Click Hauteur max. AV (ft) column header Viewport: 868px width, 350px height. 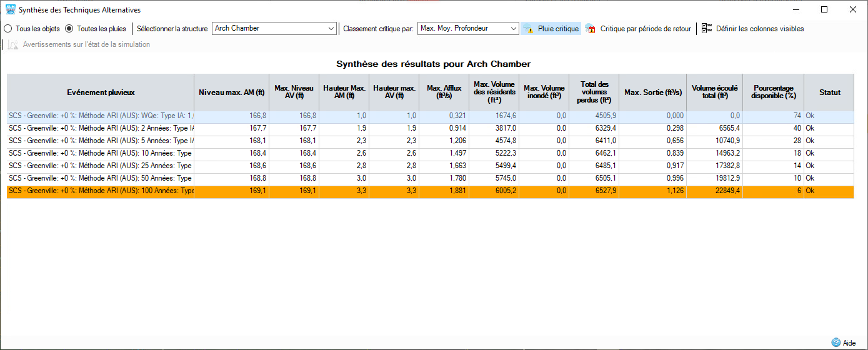(x=394, y=92)
